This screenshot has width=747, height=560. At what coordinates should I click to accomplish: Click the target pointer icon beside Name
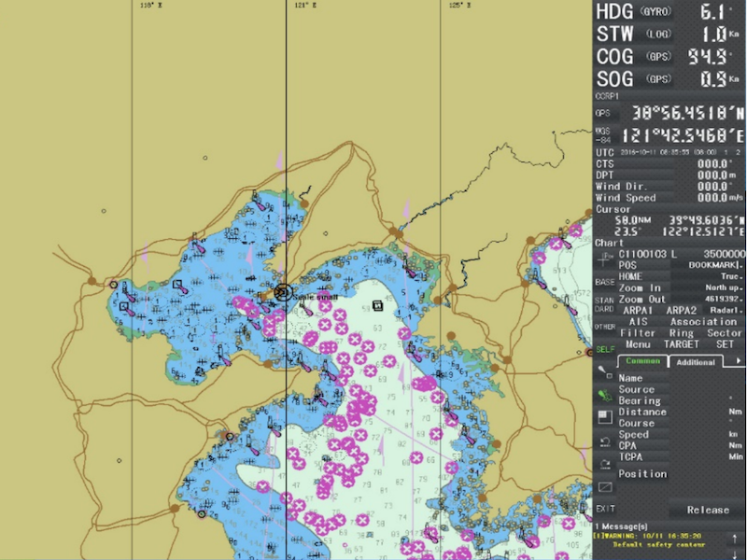[x=604, y=373]
